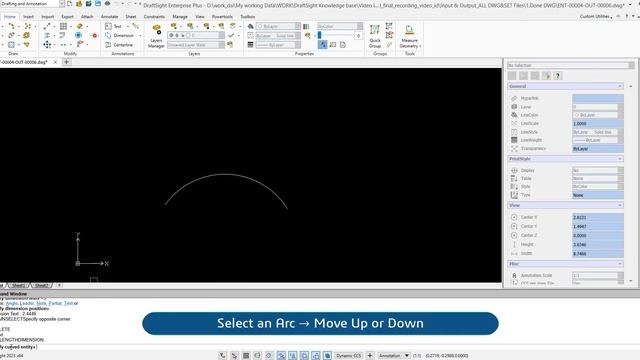Click the Leader option link in command window
This screenshot has height=360, width=640.
(x=27, y=304)
